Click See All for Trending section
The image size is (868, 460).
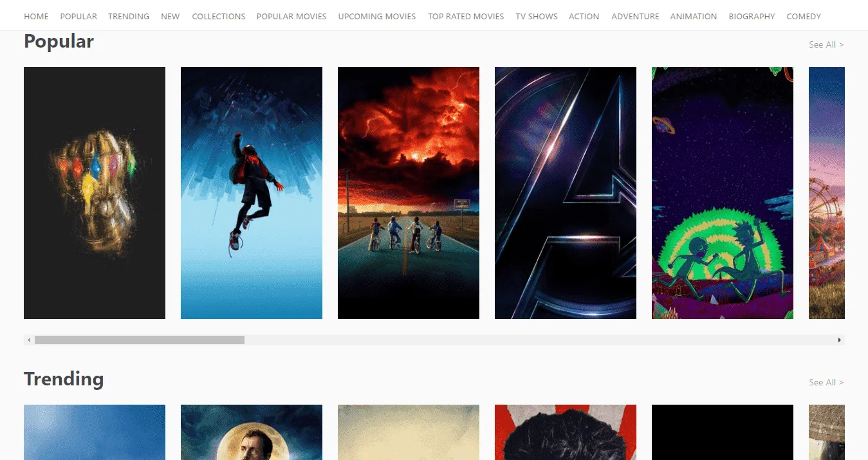(x=826, y=382)
